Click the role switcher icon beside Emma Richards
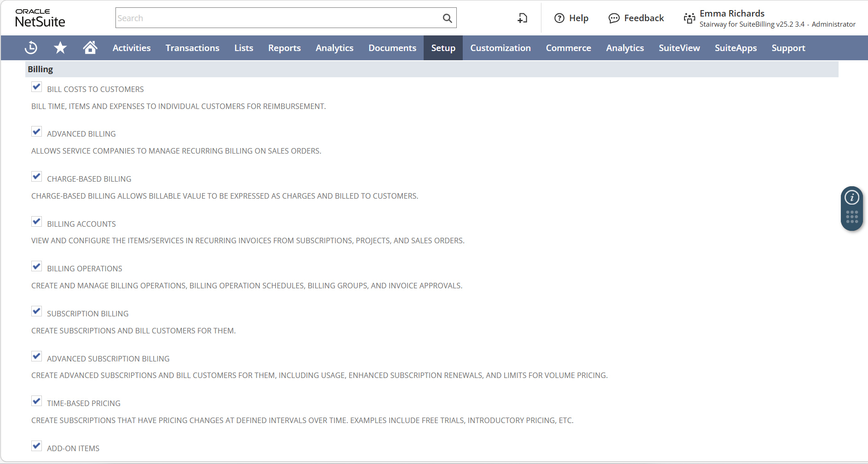The image size is (868, 464). pos(689,18)
